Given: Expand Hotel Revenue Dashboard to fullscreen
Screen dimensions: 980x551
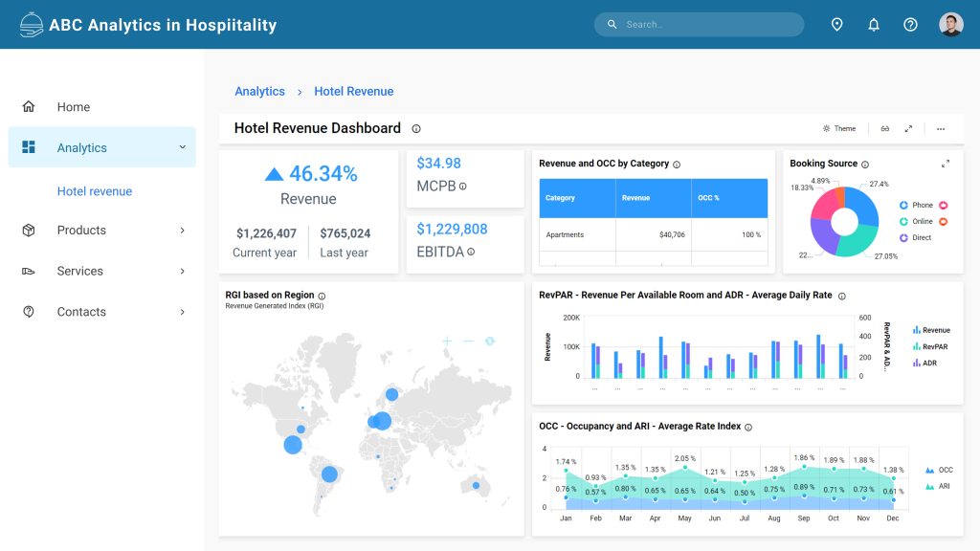Looking at the screenshot, I should coord(909,128).
